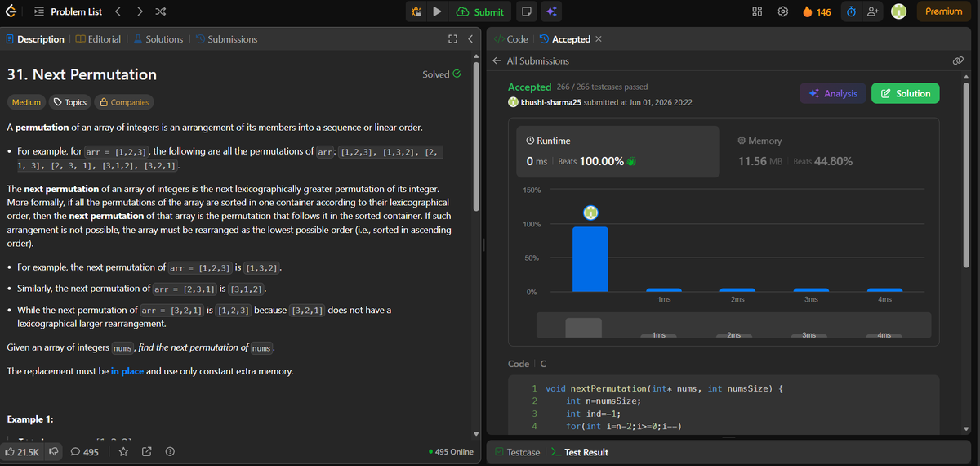Pick a random problem shuffle icon

pyautogui.click(x=161, y=11)
